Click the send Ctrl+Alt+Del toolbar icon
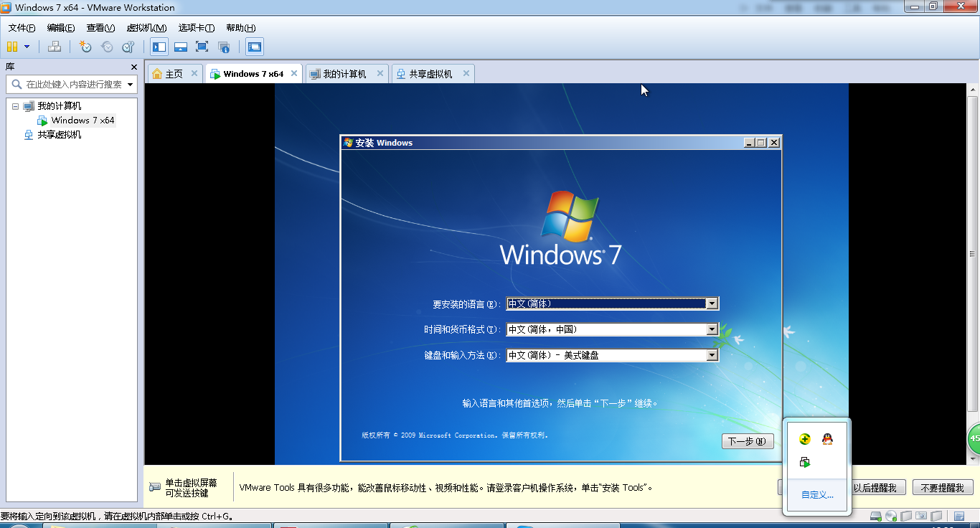The height and width of the screenshot is (528, 980). 54,47
